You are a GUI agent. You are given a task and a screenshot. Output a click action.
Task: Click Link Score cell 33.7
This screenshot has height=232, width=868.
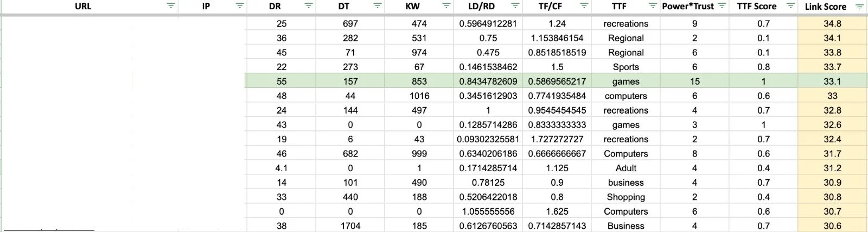(832, 67)
